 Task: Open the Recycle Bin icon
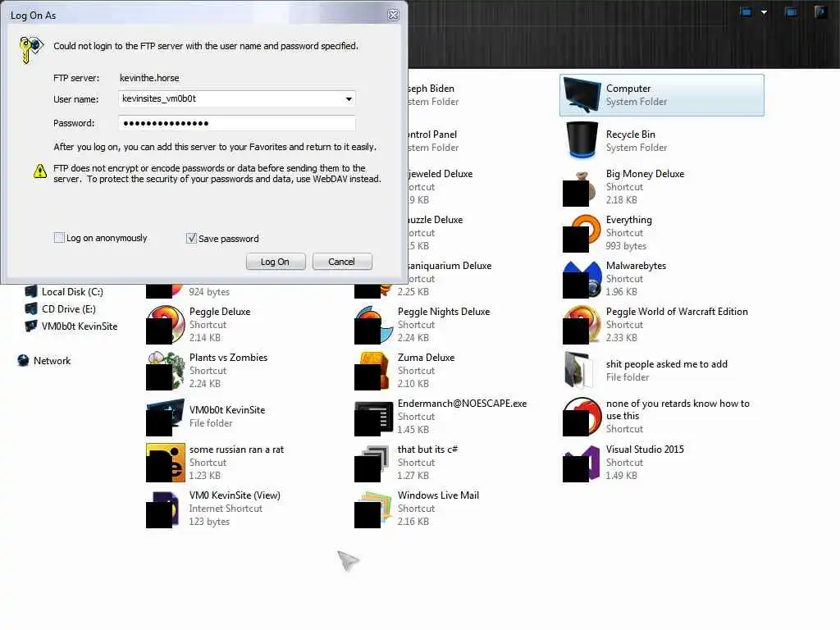click(582, 140)
